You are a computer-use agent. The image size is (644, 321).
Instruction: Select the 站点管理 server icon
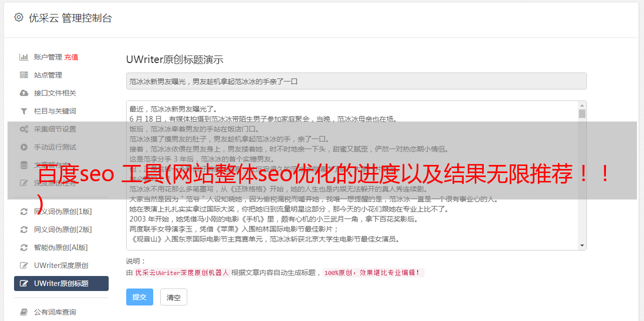[x=24, y=75]
